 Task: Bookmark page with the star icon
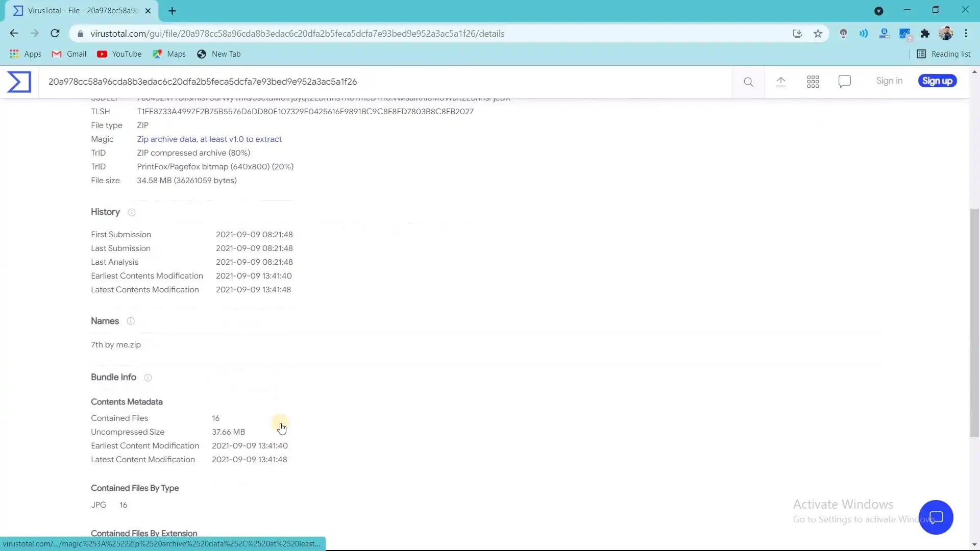click(x=818, y=34)
